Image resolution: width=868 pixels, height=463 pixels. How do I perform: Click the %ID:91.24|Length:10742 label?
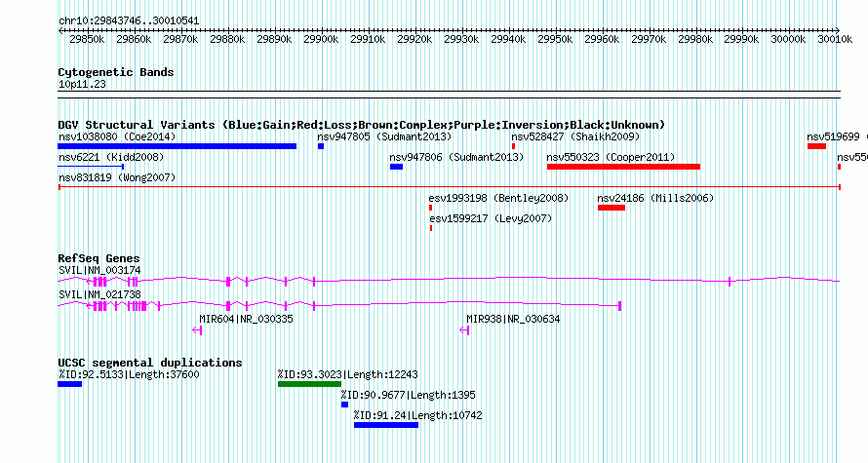418,415
